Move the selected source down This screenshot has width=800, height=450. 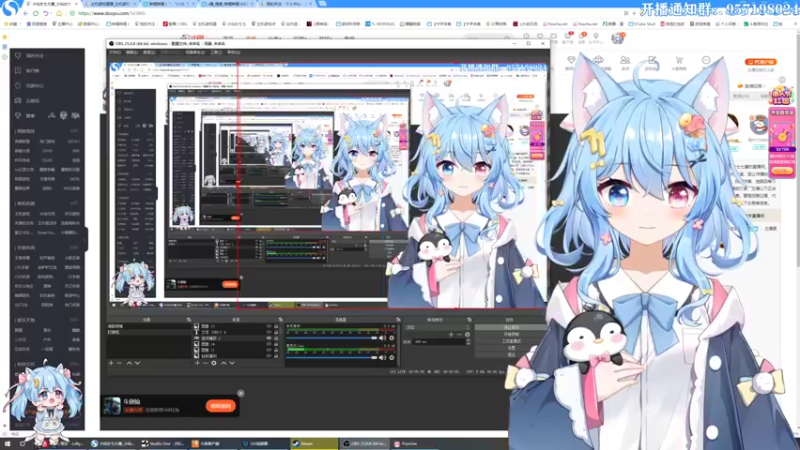pyautogui.click(x=232, y=363)
